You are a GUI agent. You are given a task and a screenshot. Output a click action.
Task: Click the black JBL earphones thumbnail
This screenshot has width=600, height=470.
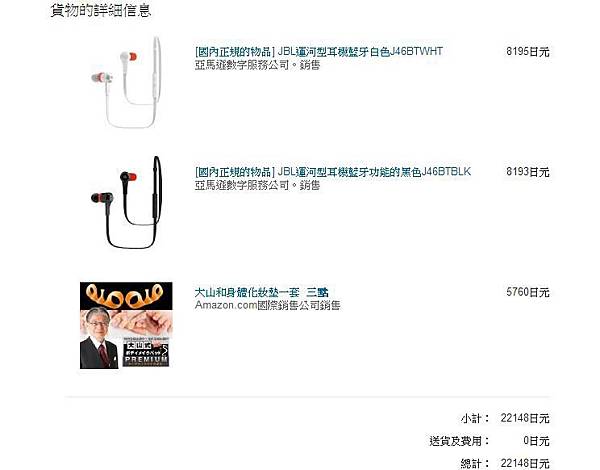pos(127,202)
